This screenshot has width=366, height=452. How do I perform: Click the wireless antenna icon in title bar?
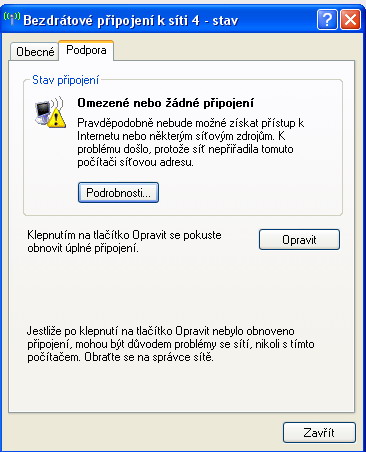pos(12,19)
